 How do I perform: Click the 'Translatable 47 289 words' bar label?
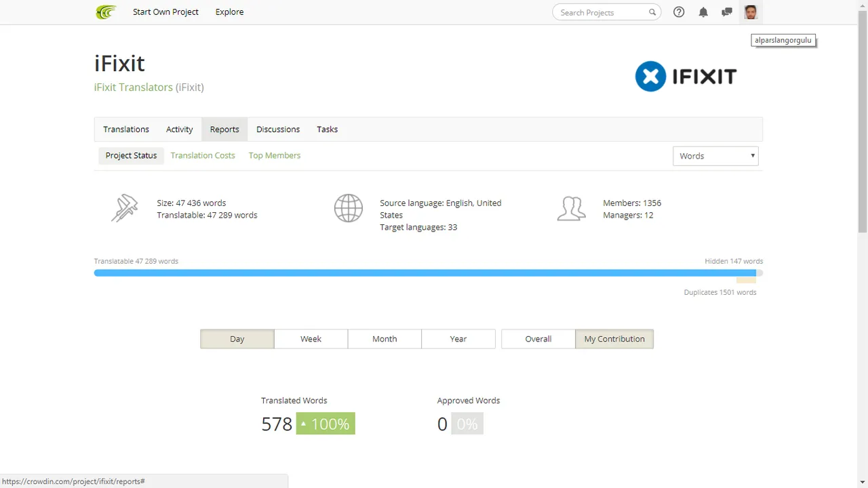(136, 261)
